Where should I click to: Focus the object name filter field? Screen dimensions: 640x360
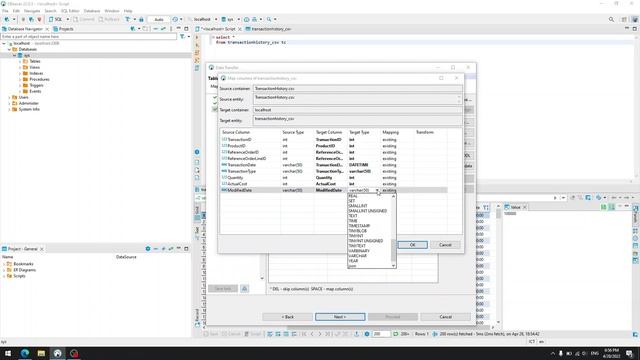[89, 36]
